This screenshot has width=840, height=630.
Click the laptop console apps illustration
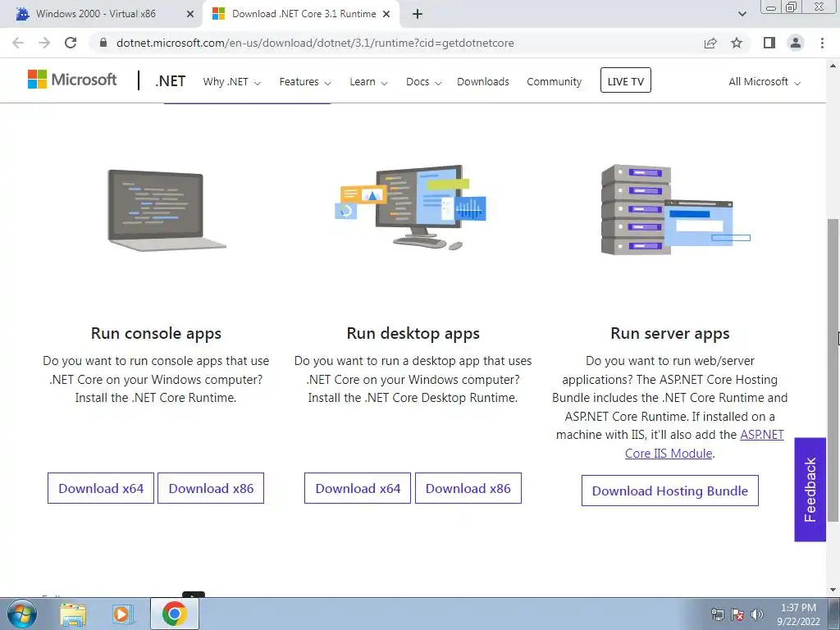[167, 210]
